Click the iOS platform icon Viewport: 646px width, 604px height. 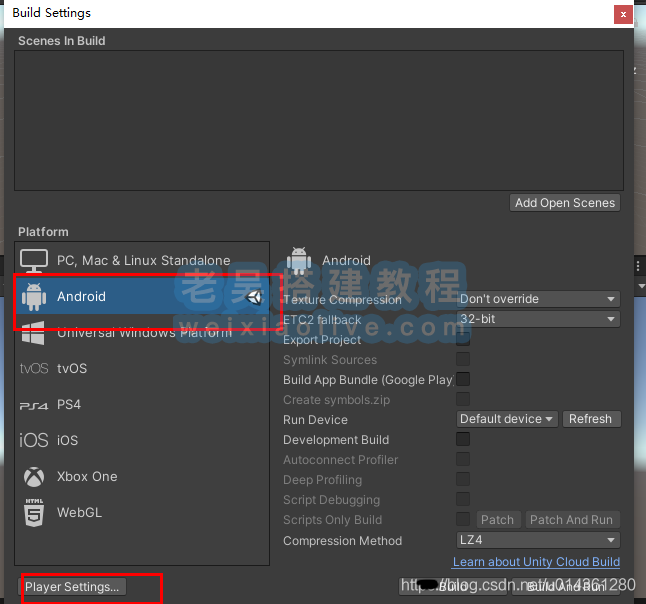click(x=34, y=441)
